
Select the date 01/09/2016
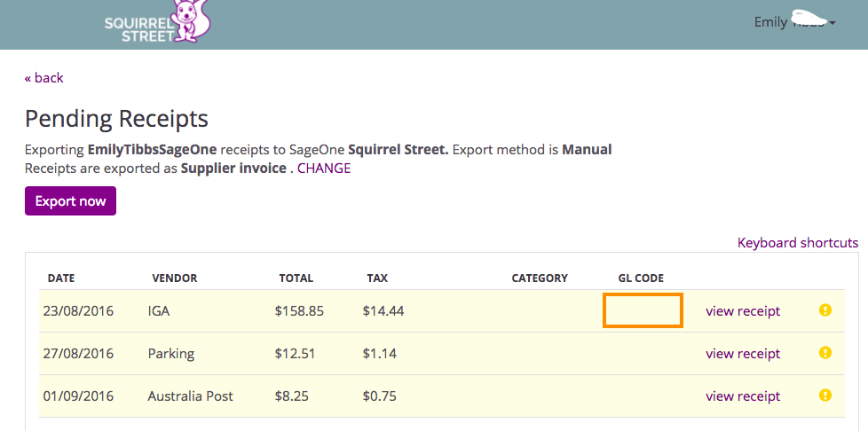tap(78, 396)
